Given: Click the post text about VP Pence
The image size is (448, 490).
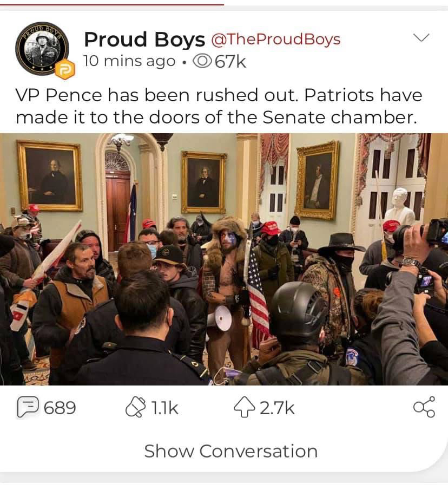Looking at the screenshot, I should [219, 106].
